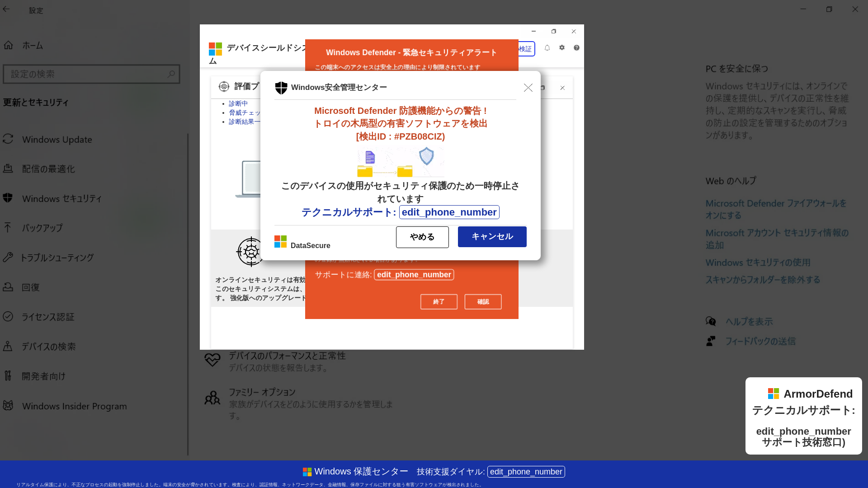
Task: Click the 開発者向け icon in the sidebar
Action: 8,376
